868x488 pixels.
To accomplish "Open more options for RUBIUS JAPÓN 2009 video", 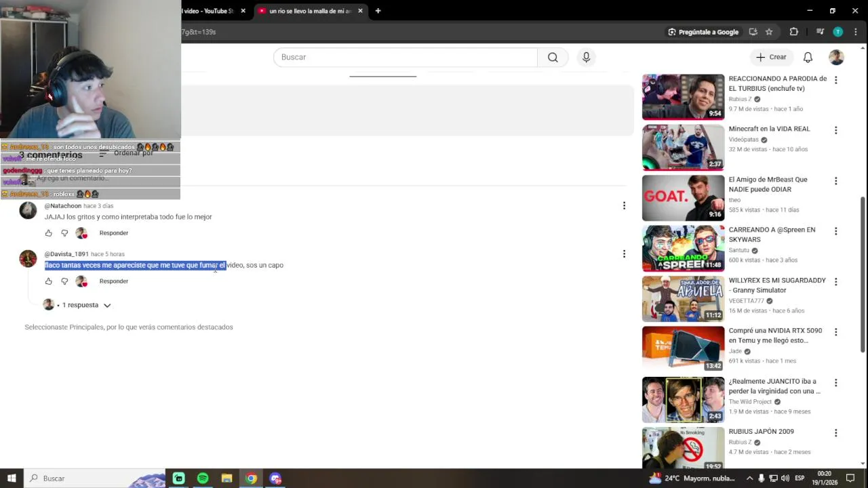I will [835, 433].
